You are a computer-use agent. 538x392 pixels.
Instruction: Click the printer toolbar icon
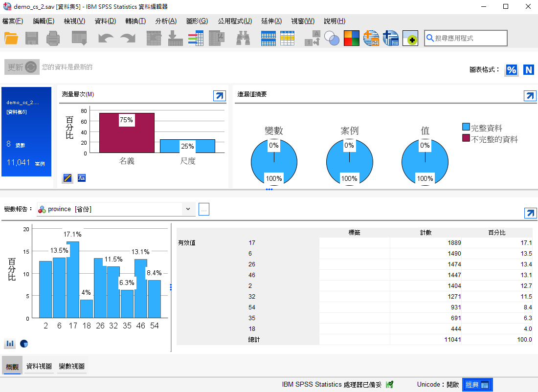click(x=53, y=38)
